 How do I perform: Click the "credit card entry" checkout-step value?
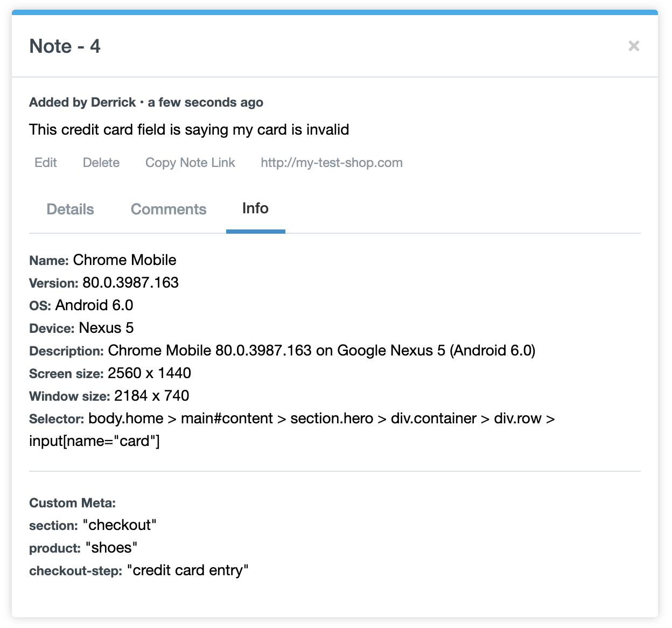click(x=187, y=570)
